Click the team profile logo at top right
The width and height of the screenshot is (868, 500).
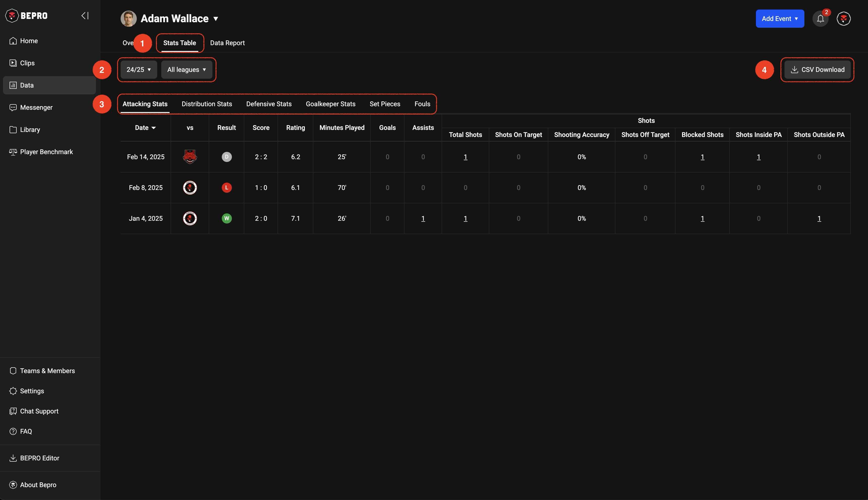[843, 19]
